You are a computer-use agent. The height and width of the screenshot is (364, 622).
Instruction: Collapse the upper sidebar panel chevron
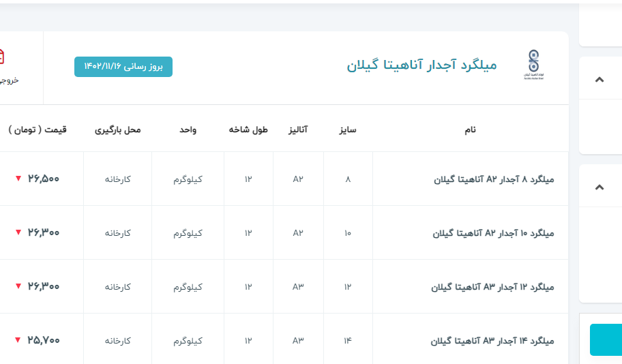coord(599,80)
